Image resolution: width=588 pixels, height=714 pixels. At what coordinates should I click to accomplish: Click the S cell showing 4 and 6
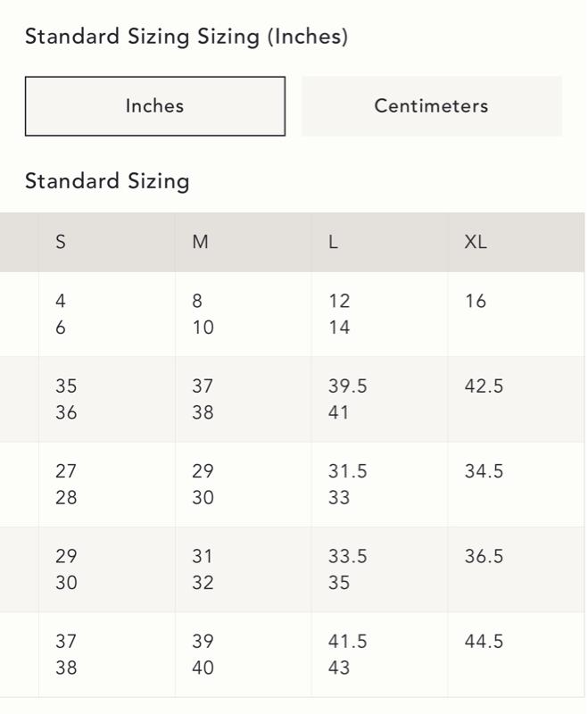[x=61, y=314]
